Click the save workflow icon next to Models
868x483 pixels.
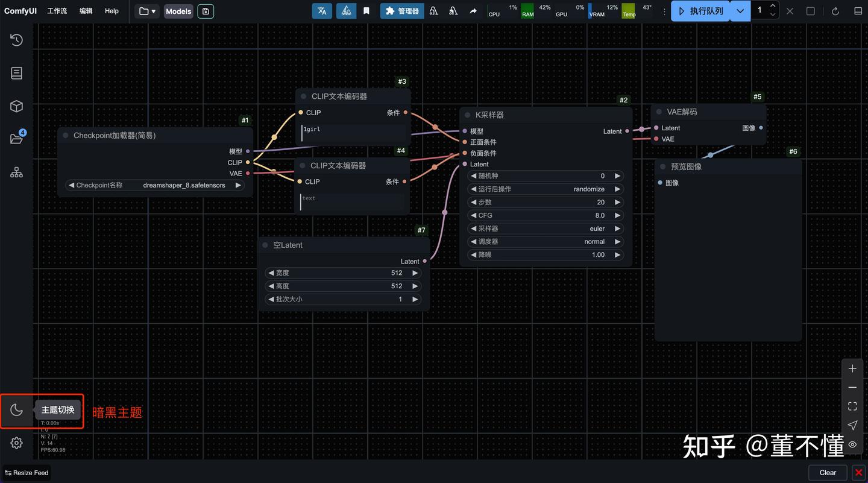coord(206,11)
